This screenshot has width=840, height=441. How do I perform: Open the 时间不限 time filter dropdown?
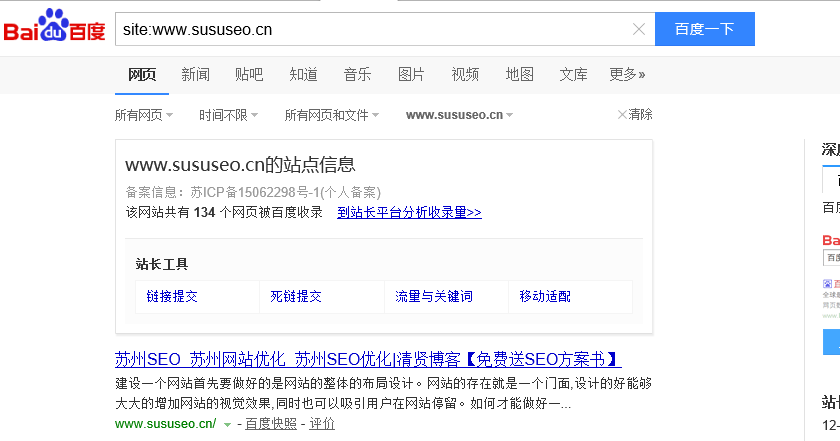[228, 115]
